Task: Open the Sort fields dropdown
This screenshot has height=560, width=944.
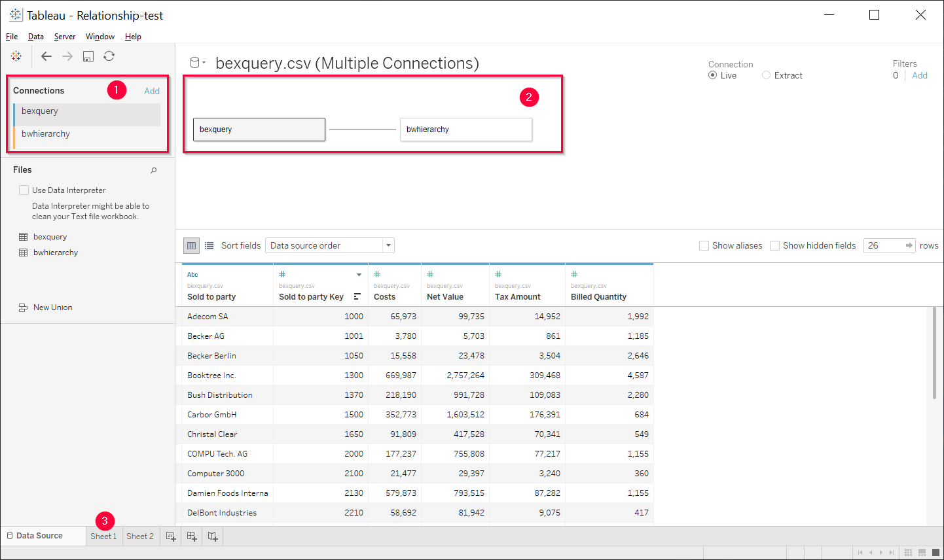Action: point(330,245)
